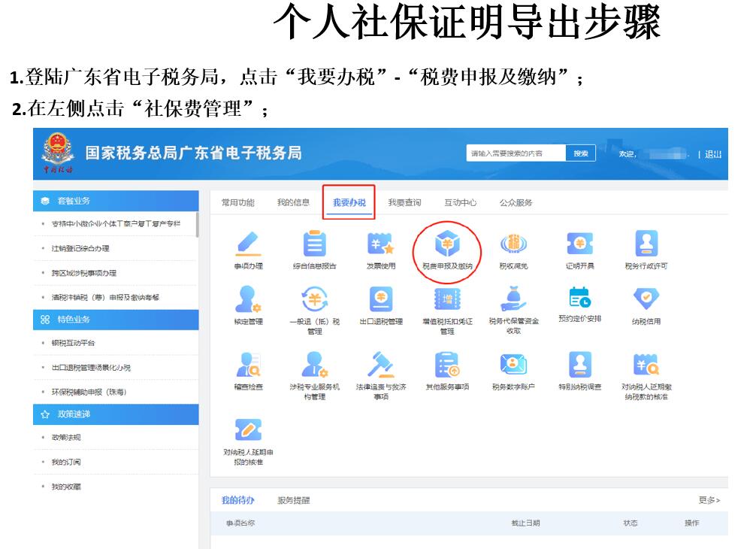This screenshot has height=549, width=756.
Task: Open the 税务数字账户 icon
Action: point(513,365)
